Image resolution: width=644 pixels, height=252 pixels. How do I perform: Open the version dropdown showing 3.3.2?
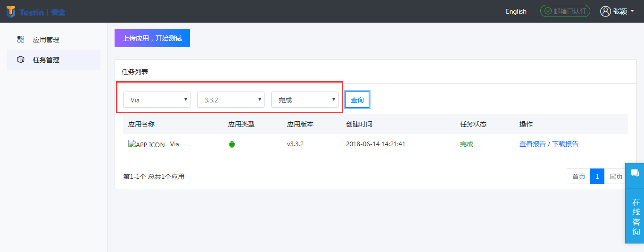pos(231,100)
